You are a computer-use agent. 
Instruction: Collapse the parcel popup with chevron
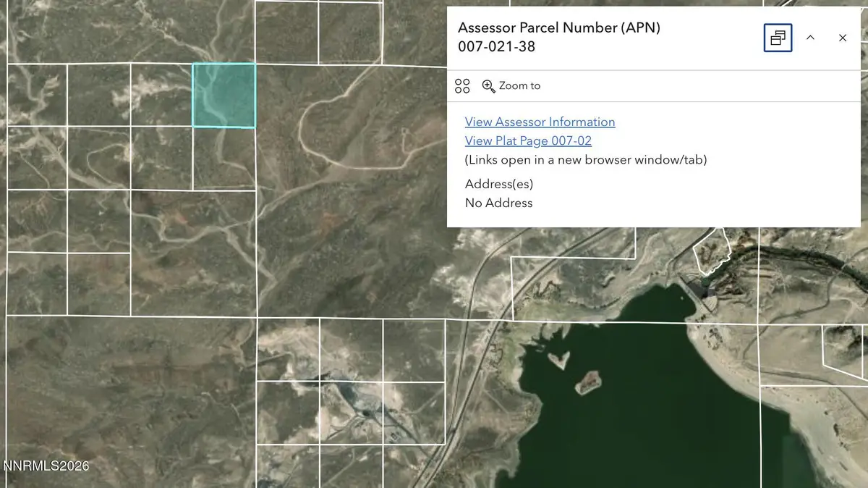(810, 38)
